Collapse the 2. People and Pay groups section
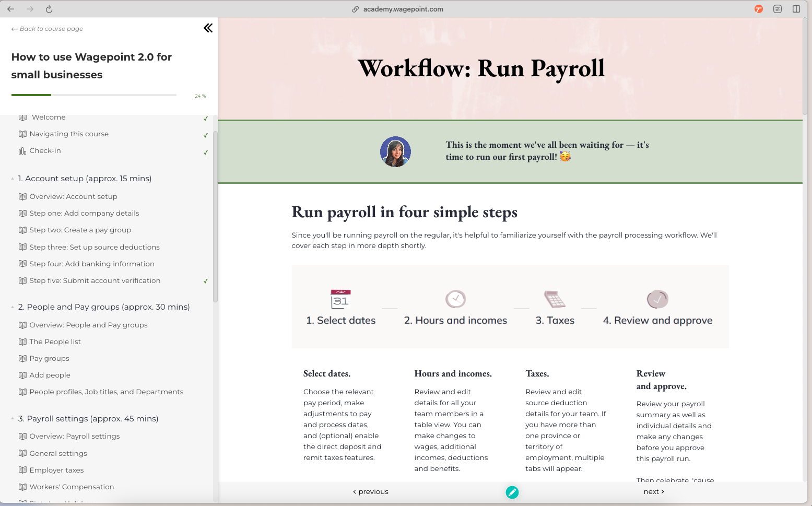812x506 pixels. click(13, 307)
